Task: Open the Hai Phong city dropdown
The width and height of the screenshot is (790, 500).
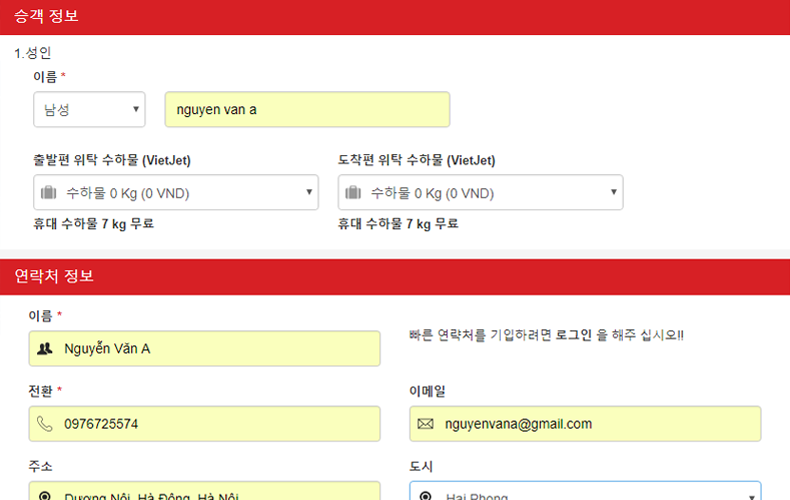Action: click(x=585, y=494)
